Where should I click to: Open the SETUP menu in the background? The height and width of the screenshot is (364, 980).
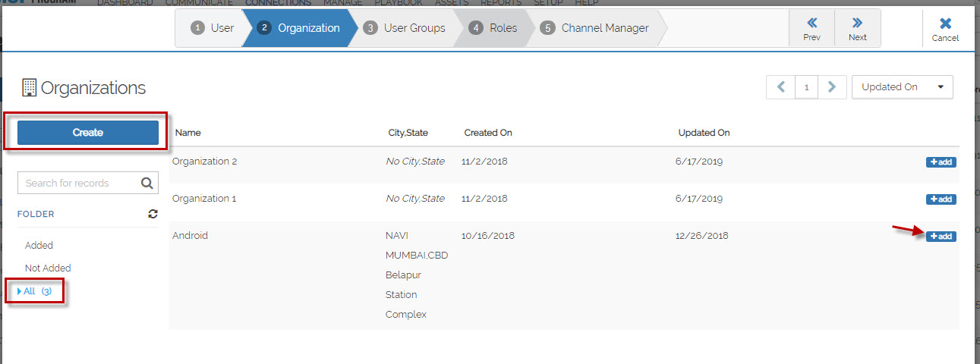point(548,3)
